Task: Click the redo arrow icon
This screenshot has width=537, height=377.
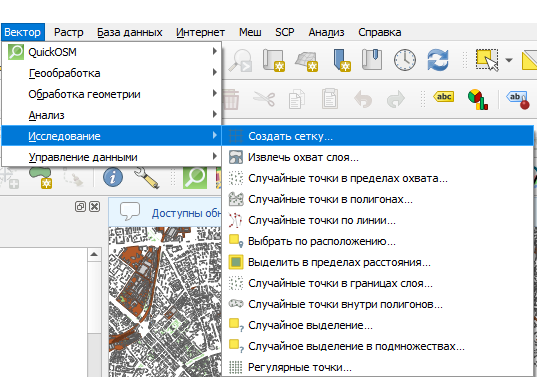Action: tap(396, 99)
